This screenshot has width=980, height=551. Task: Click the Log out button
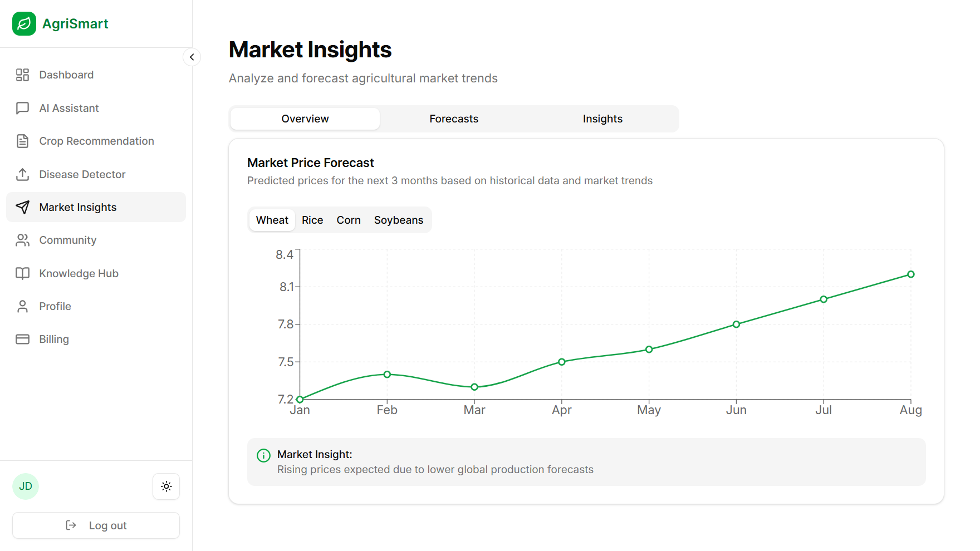point(96,525)
